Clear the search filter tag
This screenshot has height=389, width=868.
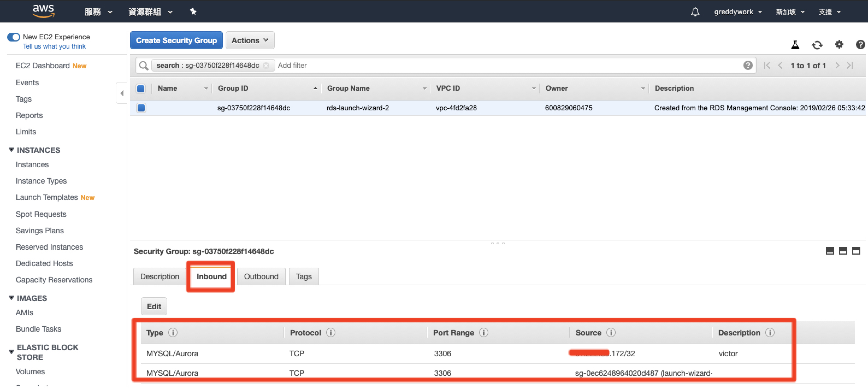click(x=266, y=65)
